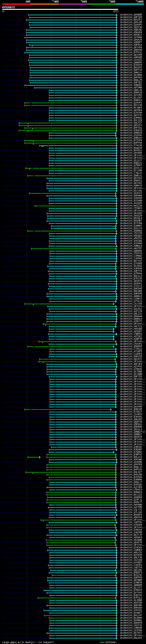Select UniRef100_A8XTD7 label
Viewport: 146px width, 644px height.
point(131,249)
